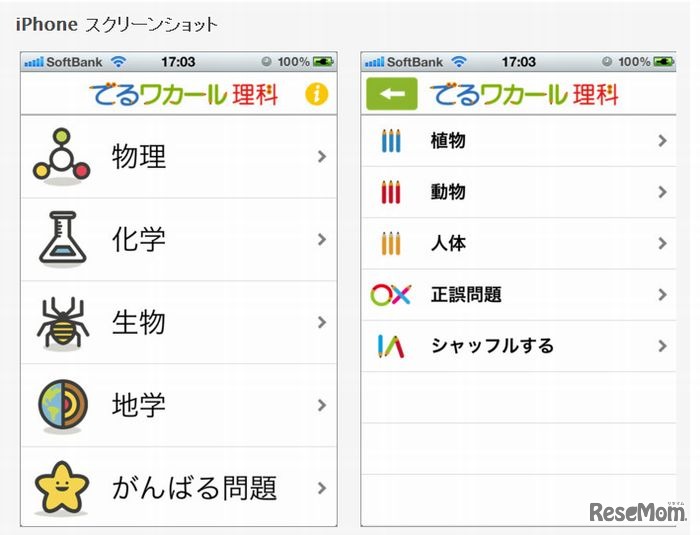Select the 化学 menu label
The height and width of the screenshot is (535, 700).
click(139, 239)
